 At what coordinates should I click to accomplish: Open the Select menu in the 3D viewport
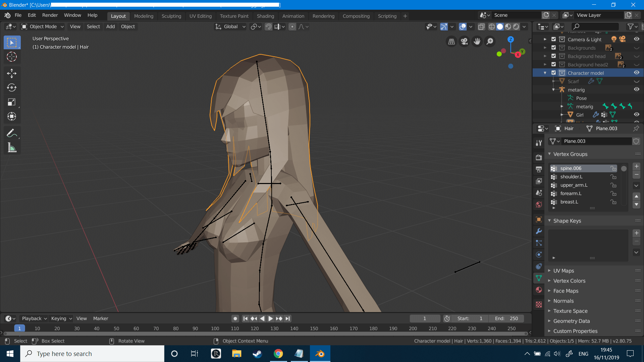click(x=93, y=26)
